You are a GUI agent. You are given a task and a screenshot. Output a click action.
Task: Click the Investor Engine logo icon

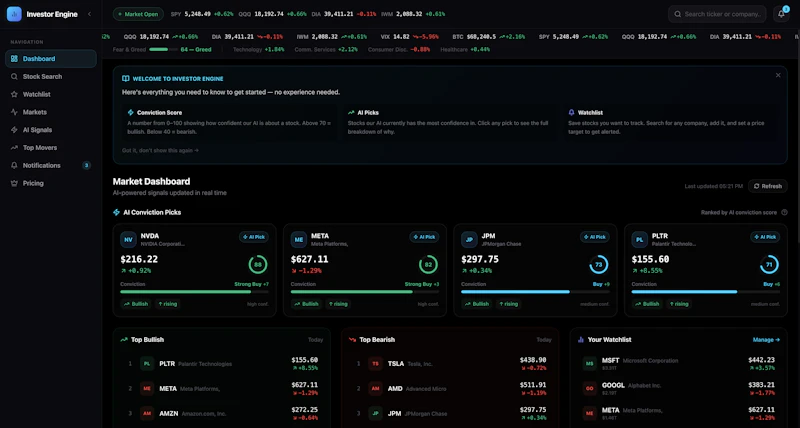click(14, 14)
